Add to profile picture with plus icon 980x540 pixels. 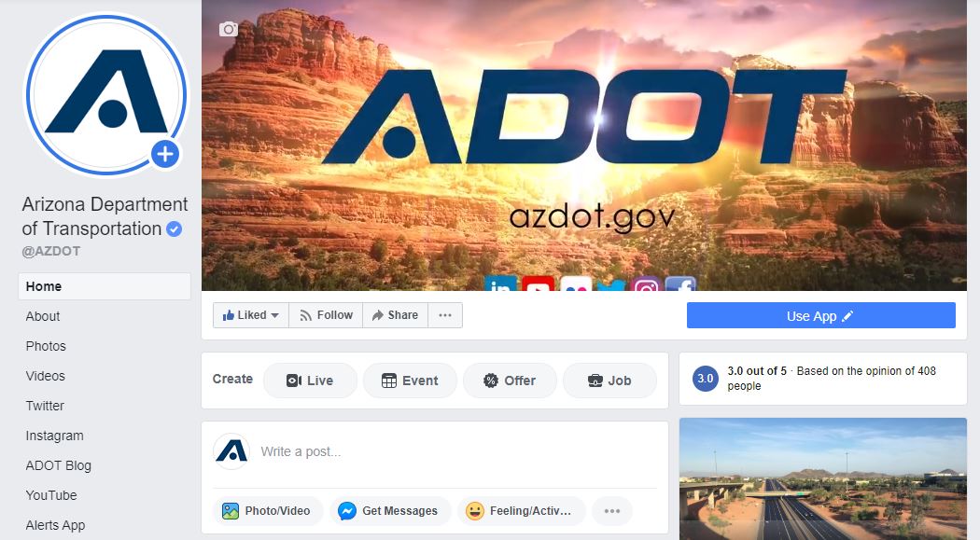[x=165, y=154]
